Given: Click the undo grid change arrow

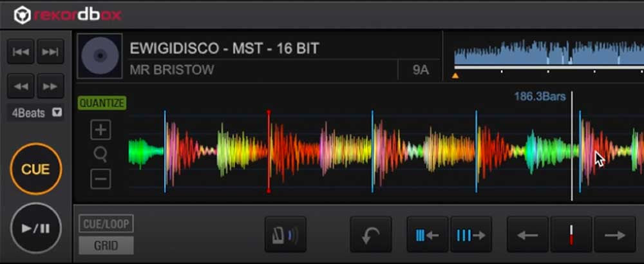Looking at the screenshot, I should point(371,234).
